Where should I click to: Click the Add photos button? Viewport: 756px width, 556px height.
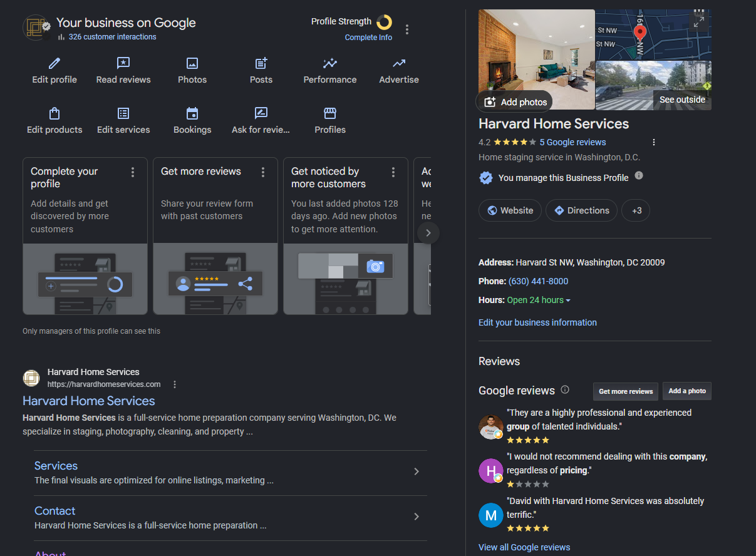pyautogui.click(x=515, y=101)
